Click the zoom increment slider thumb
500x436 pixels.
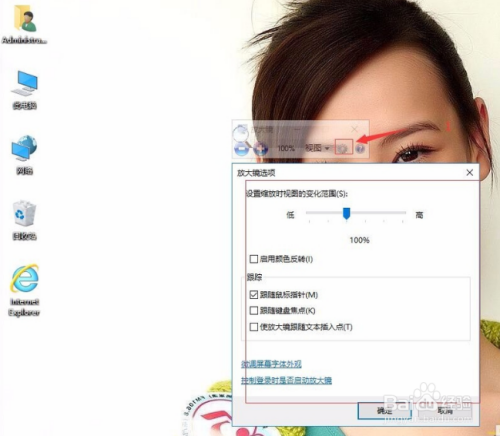coord(347,214)
